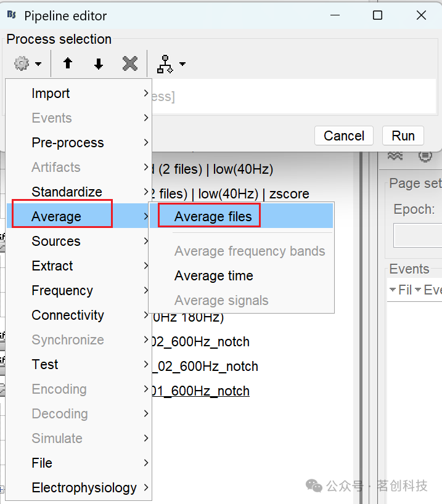442x504 pixels.
Task: Open the Frequency submenu
Action: 79,291
